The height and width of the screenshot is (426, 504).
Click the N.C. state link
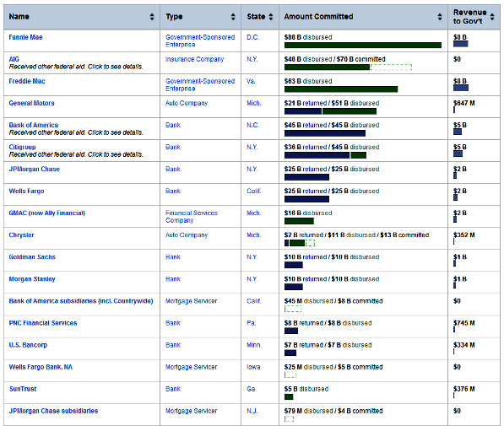click(x=253, y=125)
